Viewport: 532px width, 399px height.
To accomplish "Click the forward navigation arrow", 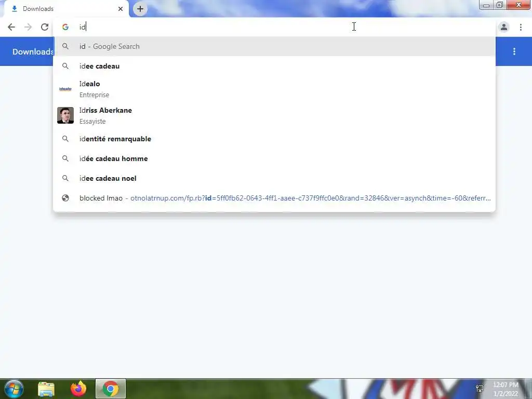I will [x=28, y=27].
